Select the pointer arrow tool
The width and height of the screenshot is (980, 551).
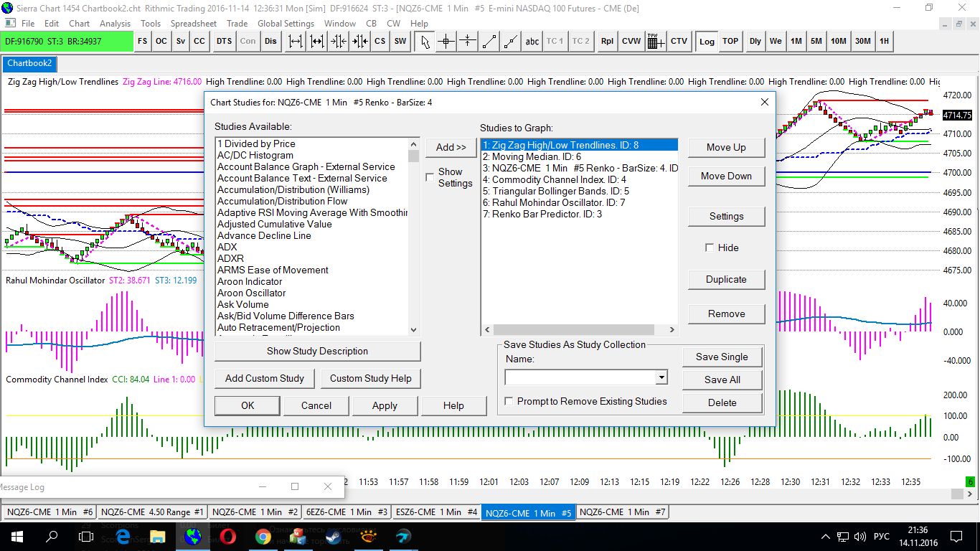(x=425, y=41)
